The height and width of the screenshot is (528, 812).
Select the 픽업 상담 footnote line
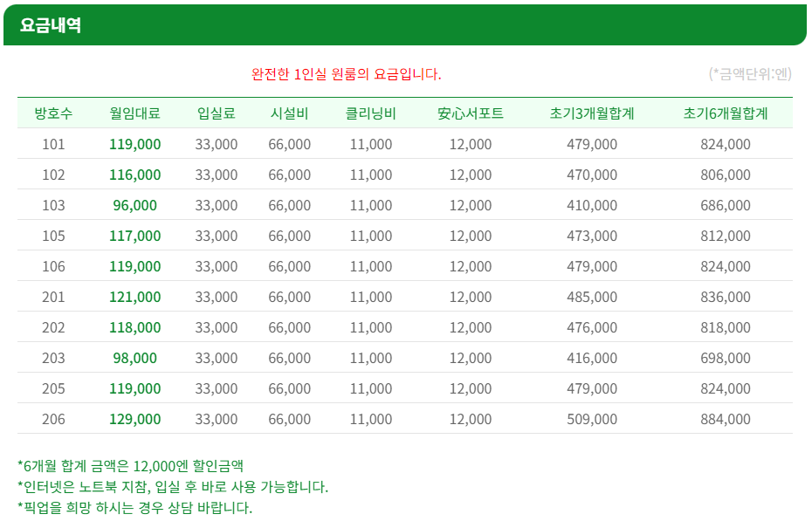click(134, 507)
